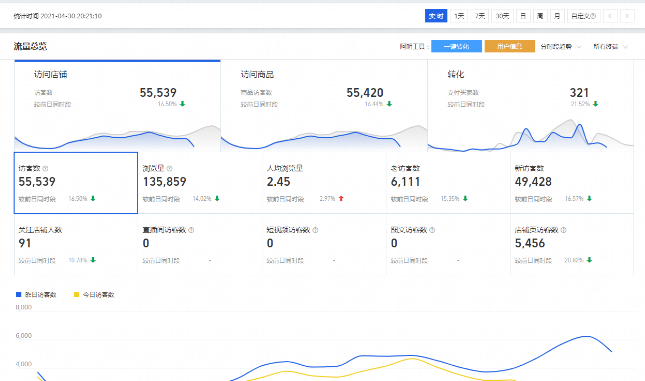Click the green down arrow beside 14.02%

tap(217, 199)
